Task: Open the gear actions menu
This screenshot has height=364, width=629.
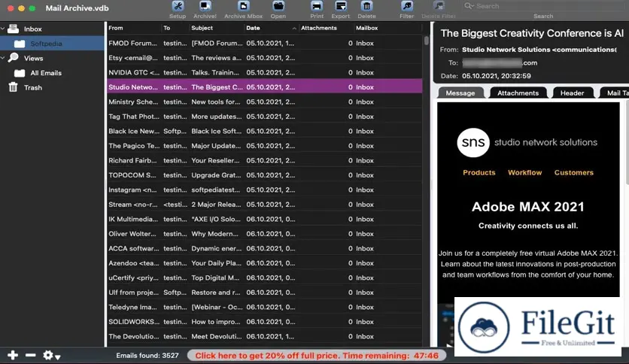Action: pos(51,355)
